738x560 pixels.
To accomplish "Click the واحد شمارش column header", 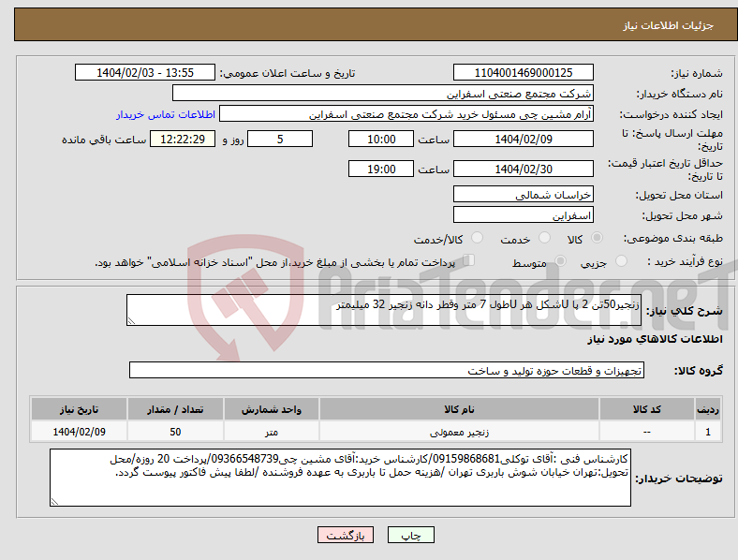I will tap(271, 409).
